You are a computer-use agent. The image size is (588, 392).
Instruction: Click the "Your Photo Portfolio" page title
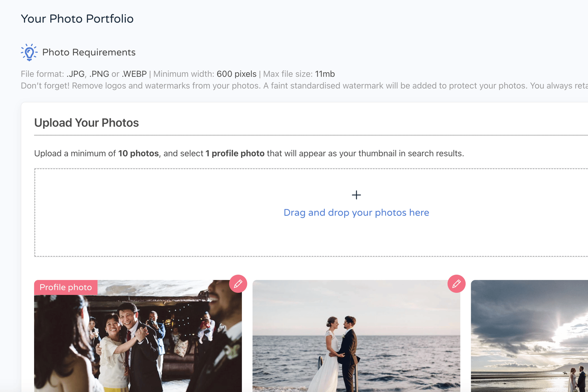point(77,19)
